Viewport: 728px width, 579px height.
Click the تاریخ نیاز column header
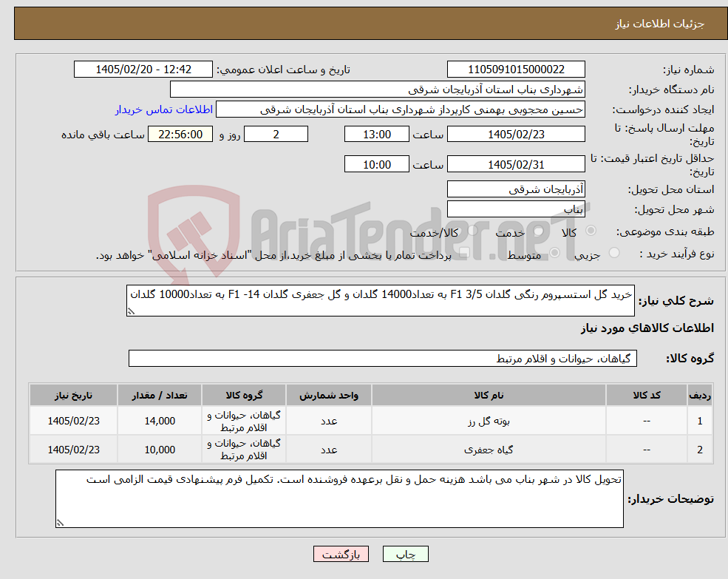(x=73, y=395)
